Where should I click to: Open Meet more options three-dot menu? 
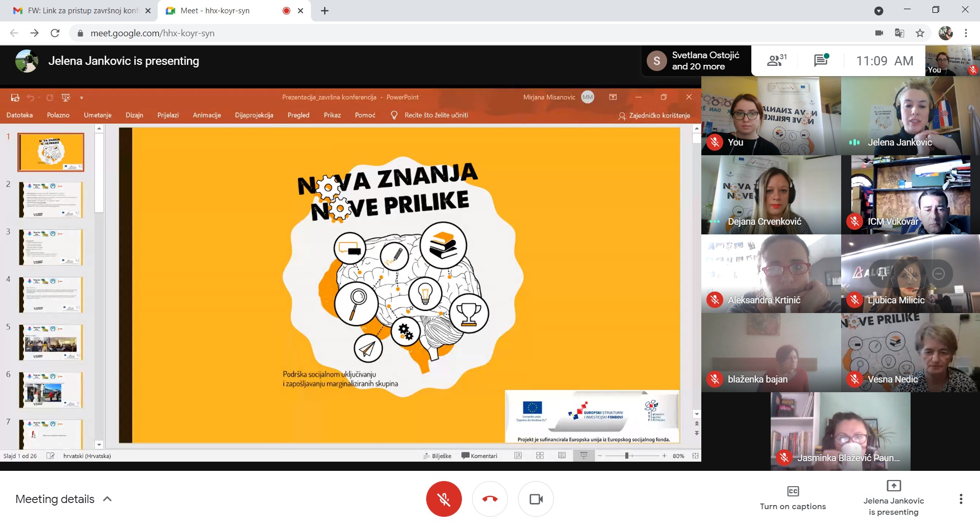click(x=961, y=499)
